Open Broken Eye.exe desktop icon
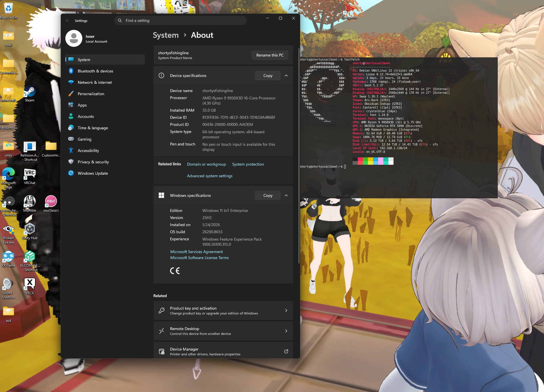The width and height of the screenshot is (544, 392). [9, 234]
